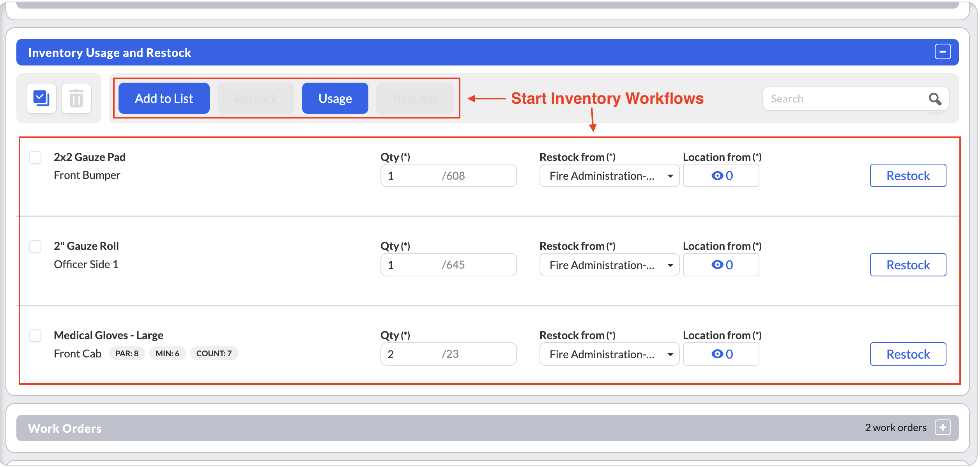This screenshot has width=980, height=467.
Task: Click the COUNT: 7 badge
Action: 214,354
